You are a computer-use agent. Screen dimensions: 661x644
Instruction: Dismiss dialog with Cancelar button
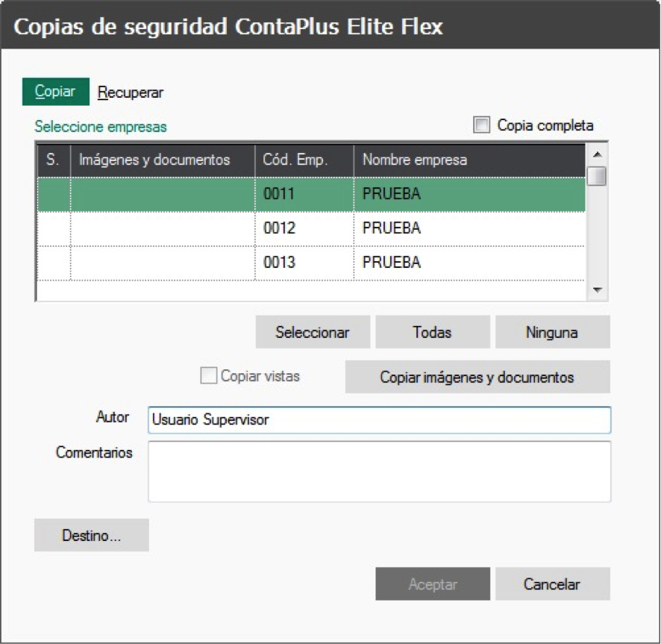pos(552,584)
